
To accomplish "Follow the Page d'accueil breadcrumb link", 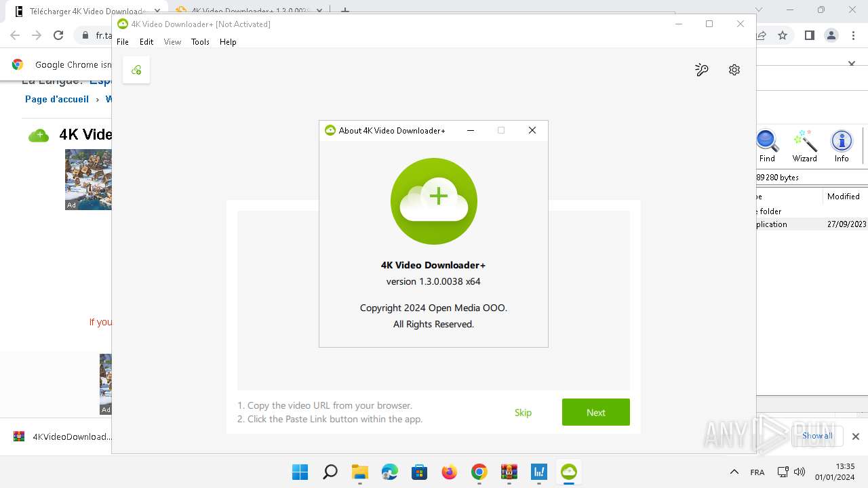I will (x=57, y=99).
